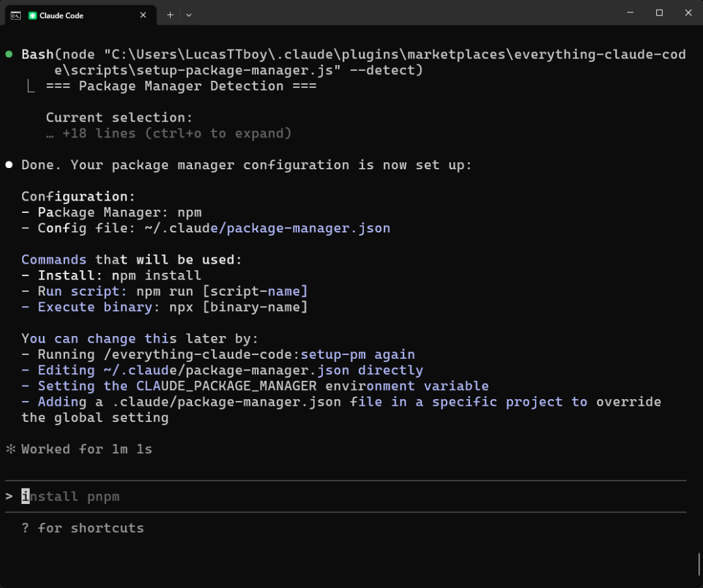Viewport: 703px width, 588px height.
Task: Maximize the terminal window
Action: (659, 13)
